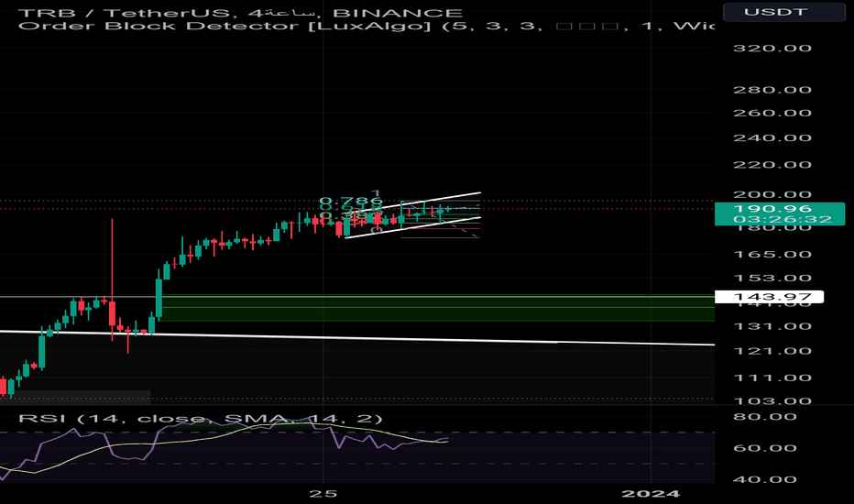
Task: Click the 260.00 price axis label
Action: [772, 114]
